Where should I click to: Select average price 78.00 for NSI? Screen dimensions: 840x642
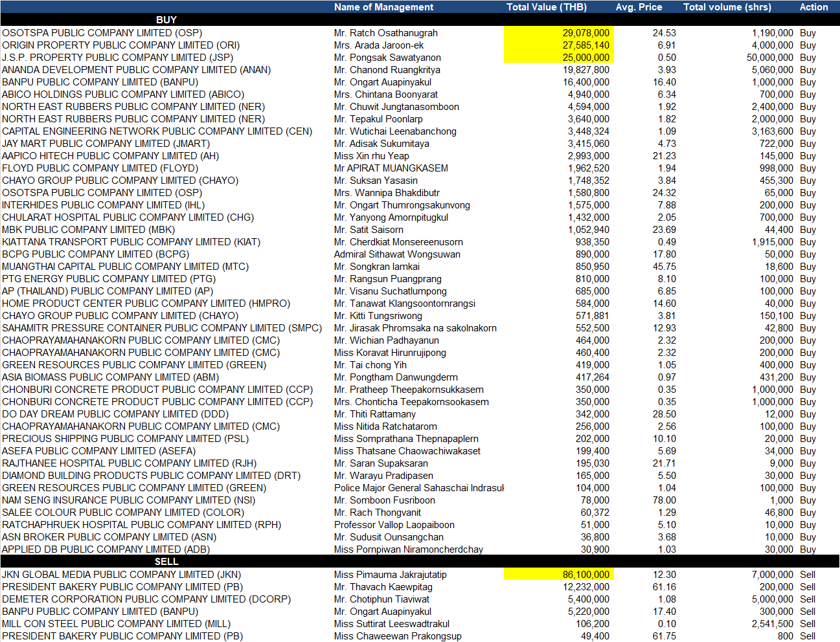(664, 500)
